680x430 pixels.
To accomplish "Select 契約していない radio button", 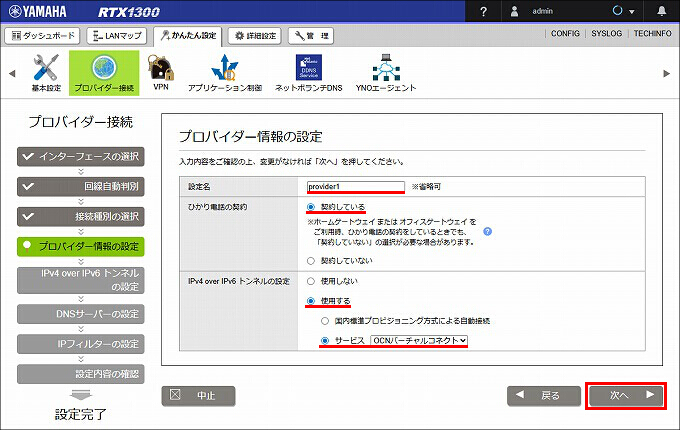I will click(x=311, y=261).
